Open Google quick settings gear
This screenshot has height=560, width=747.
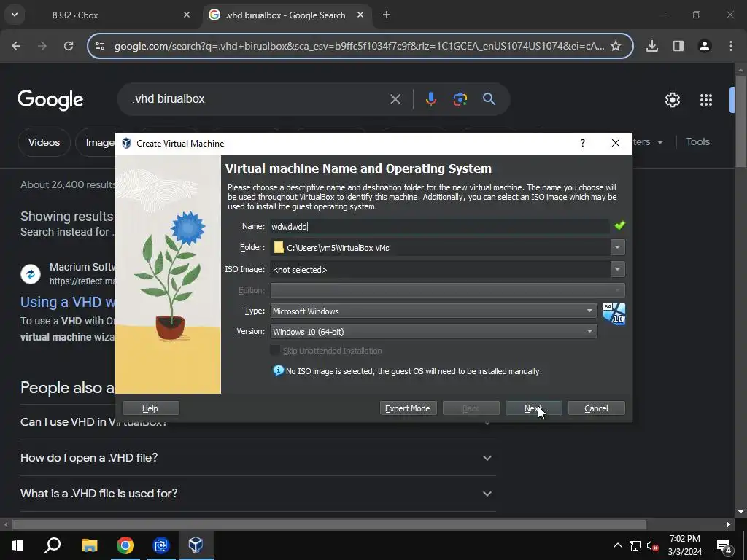672,99
